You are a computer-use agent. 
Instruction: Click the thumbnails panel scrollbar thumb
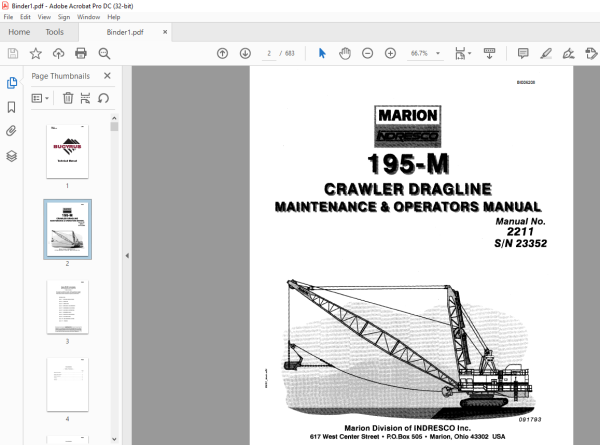114,127
